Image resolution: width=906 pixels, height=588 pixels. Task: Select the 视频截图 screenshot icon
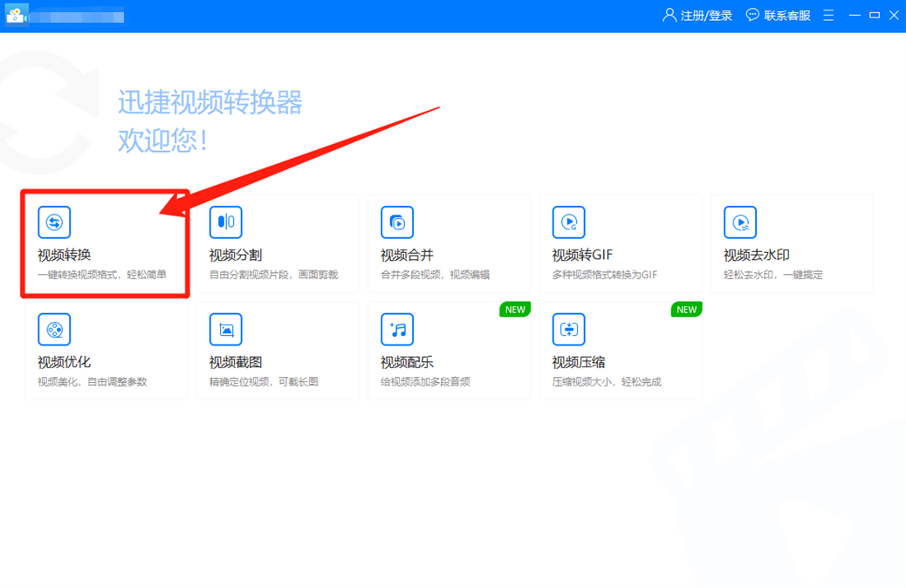click(226, 329)
